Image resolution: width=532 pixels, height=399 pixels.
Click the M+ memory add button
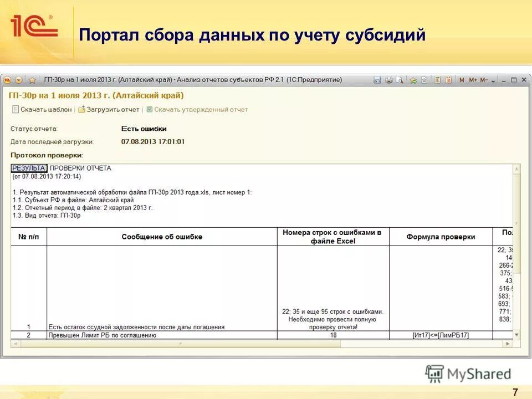473,80
